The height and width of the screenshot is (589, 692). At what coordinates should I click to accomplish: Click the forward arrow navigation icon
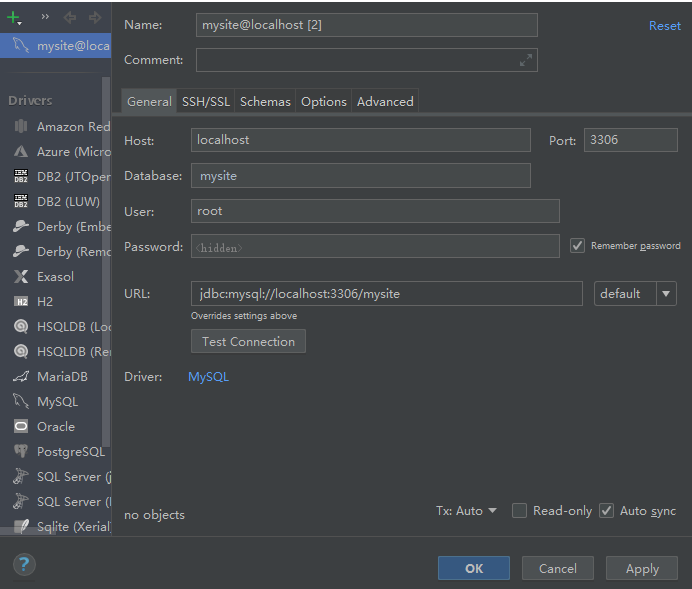click(x=95, y=18)
